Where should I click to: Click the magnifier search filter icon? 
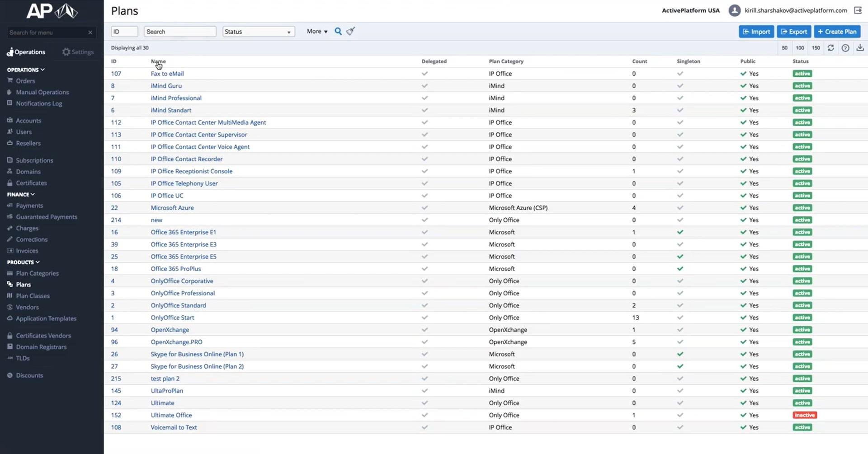coord(338,31)
